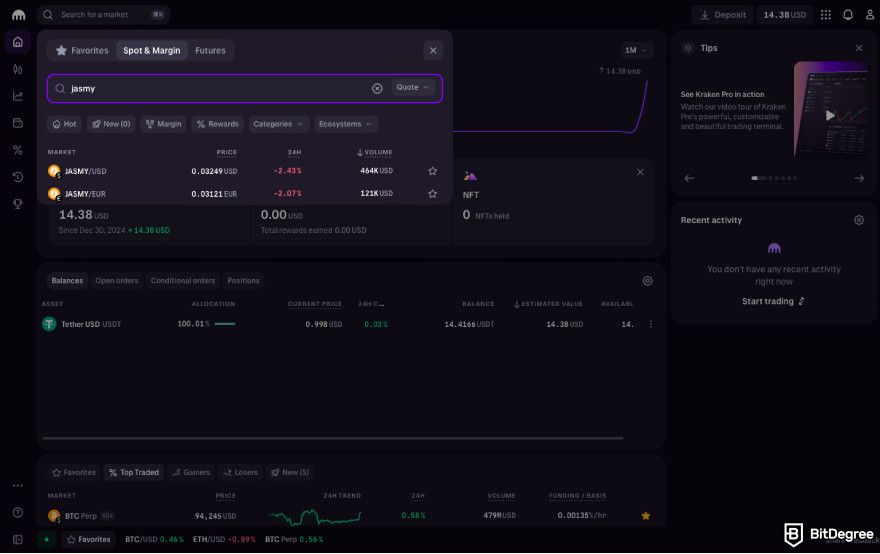Open the History sidebar icon
880x554 pixels.
pos(18,177)
